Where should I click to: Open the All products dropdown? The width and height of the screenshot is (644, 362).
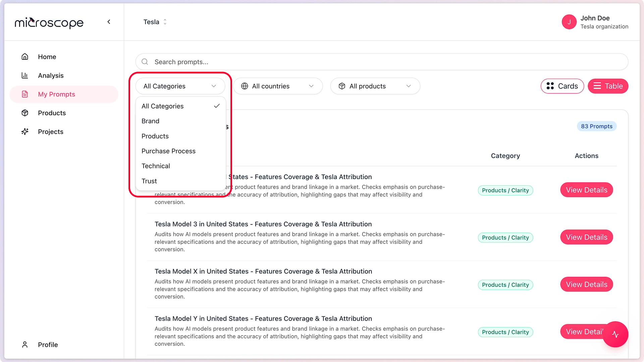point(375,86)
